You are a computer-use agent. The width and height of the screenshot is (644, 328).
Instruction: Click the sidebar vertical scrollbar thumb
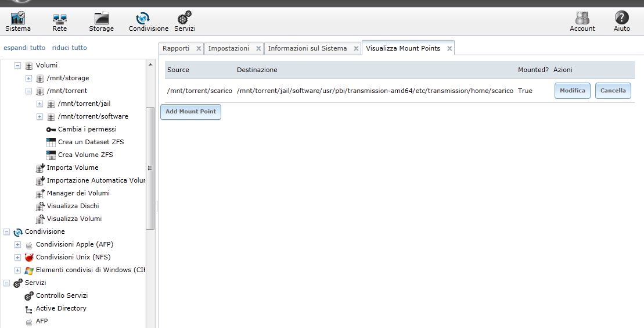point(150,168)
